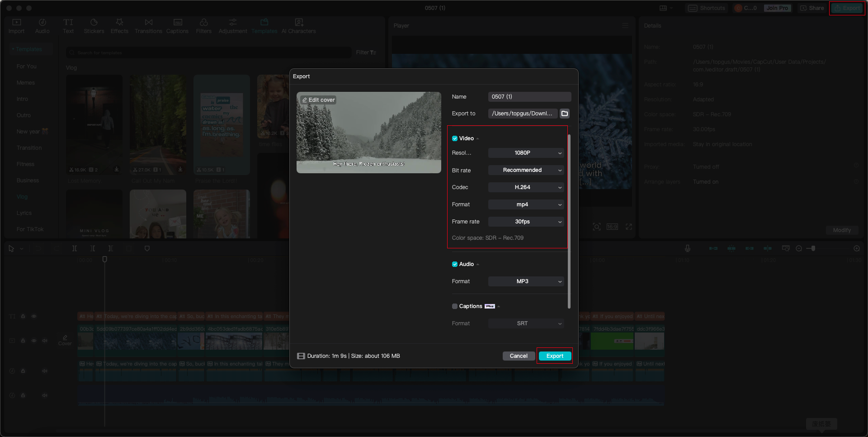Uncheck the Video export checkbox

[455, 138]
